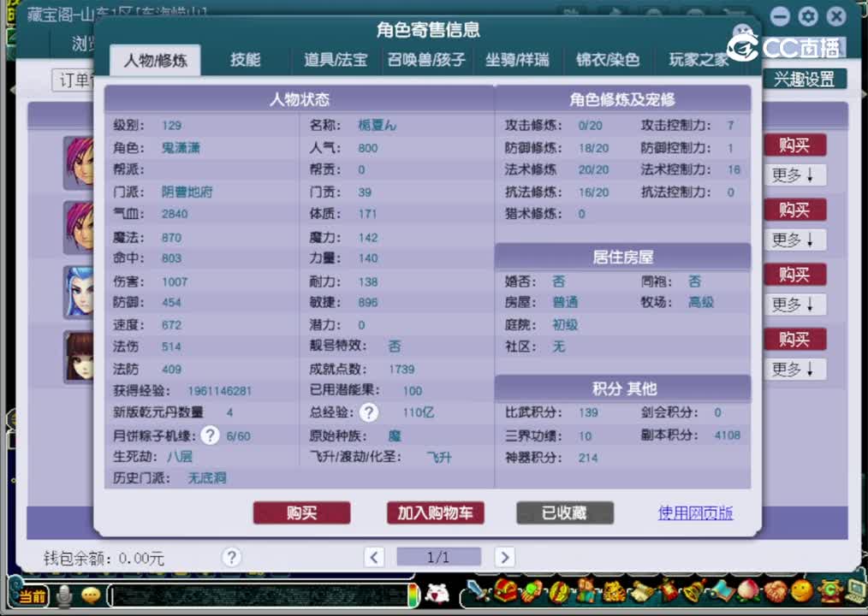Click the gear settings icon at top right
The height and width of the screenshot is (616, 868).
pyautogui.click(x=806, y=16)
